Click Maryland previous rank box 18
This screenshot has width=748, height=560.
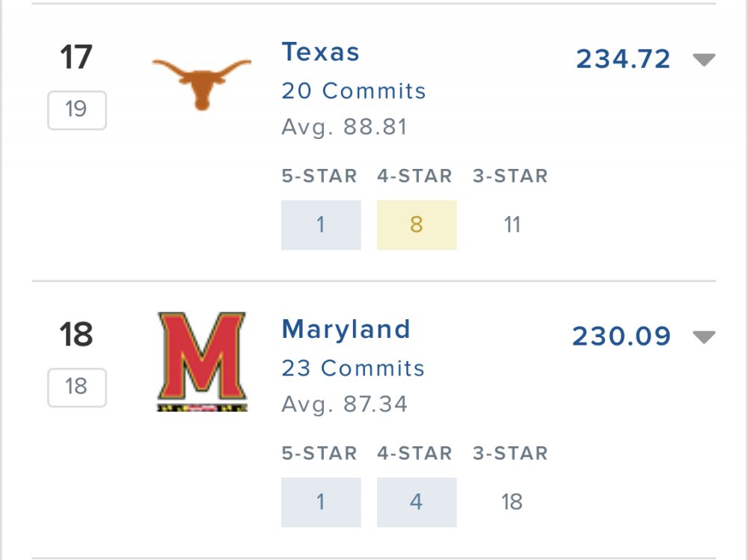click(76, 387)
